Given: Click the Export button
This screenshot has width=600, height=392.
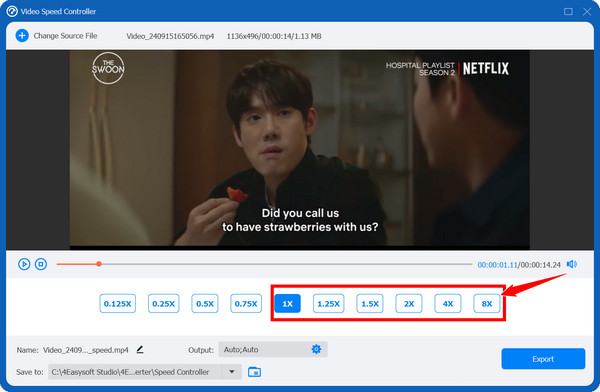Looking at the screenshot, I should [543, 359].
